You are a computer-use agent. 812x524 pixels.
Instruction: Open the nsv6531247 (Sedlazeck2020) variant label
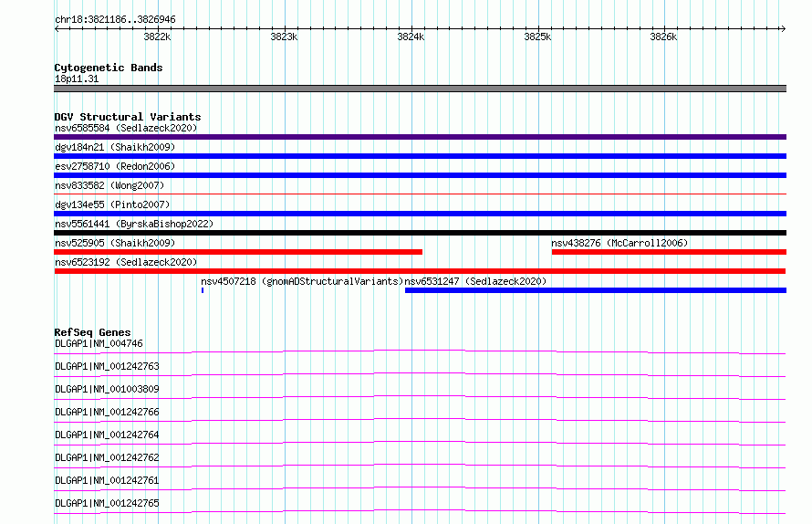(475, 281)
